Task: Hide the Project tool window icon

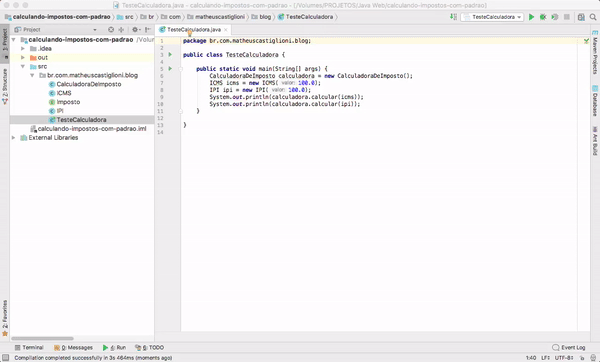Action: click(148, 29)
